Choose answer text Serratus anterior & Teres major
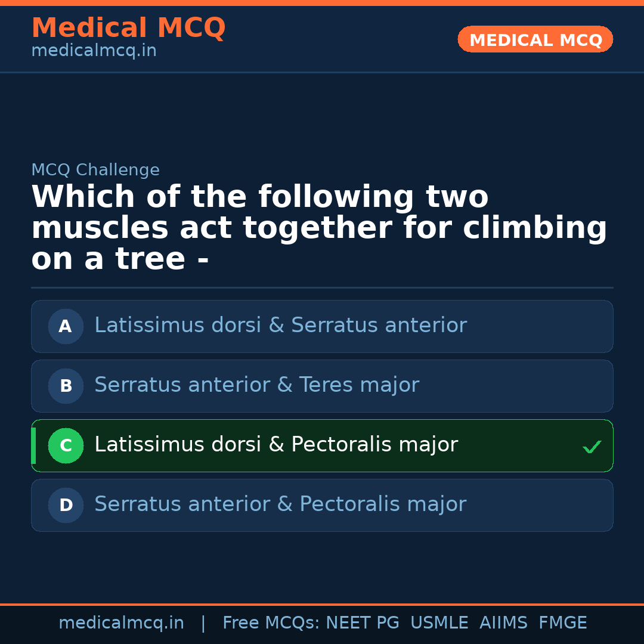 (x=256, y=385)
